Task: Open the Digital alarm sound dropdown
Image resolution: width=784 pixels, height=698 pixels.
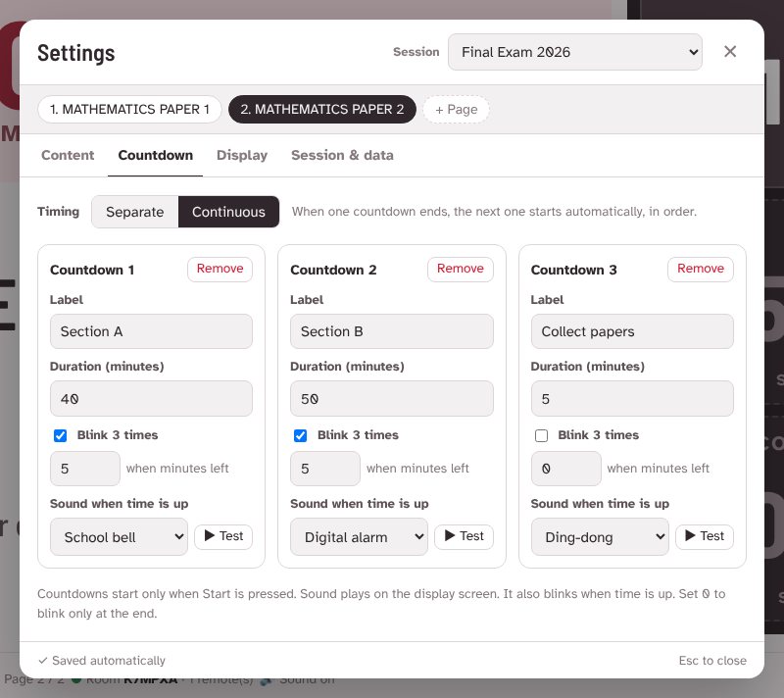Action: click(359, 536)
